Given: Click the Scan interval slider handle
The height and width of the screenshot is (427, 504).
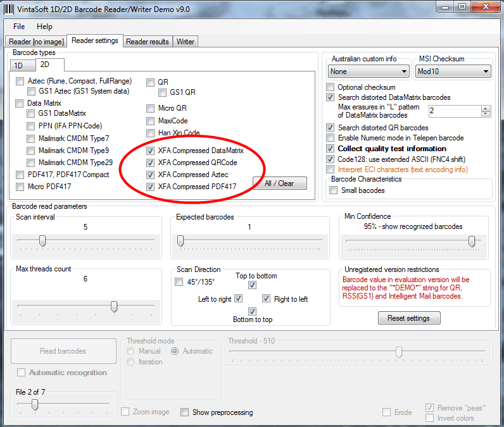Looking at the screenshot, I should [x=42, y=240].
